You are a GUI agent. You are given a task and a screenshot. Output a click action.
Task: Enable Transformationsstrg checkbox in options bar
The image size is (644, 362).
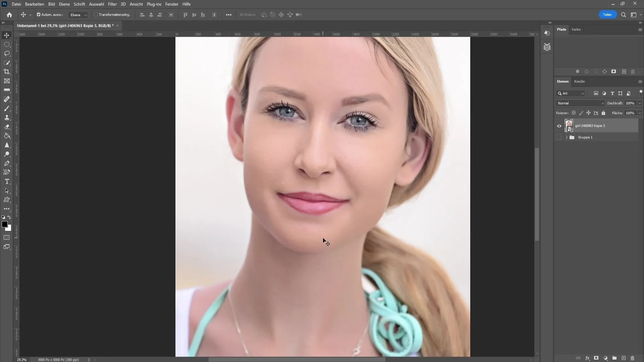pyautogui.click(x=96, y=15)
